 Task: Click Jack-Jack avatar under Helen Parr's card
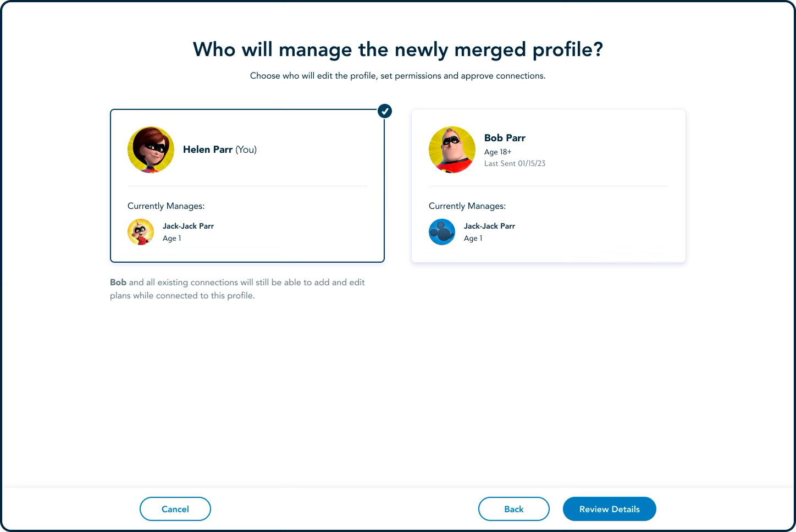(x=141, y=232)
